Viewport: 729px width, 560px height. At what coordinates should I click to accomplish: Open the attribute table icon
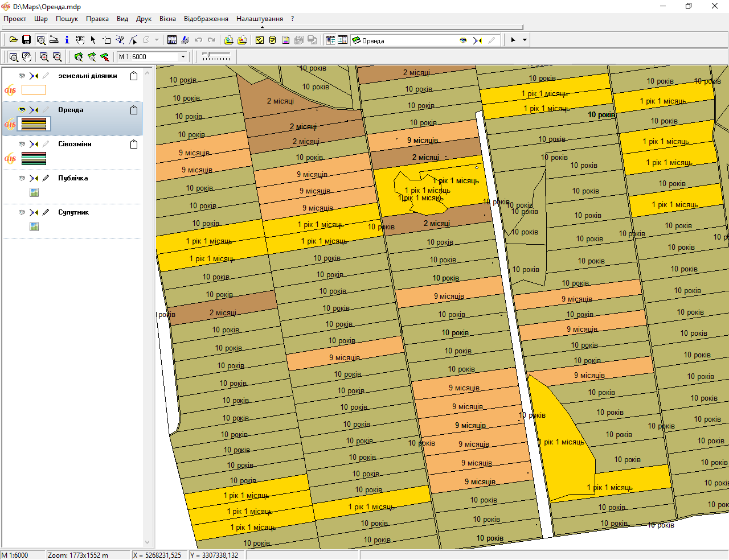[x=172, y=40]
